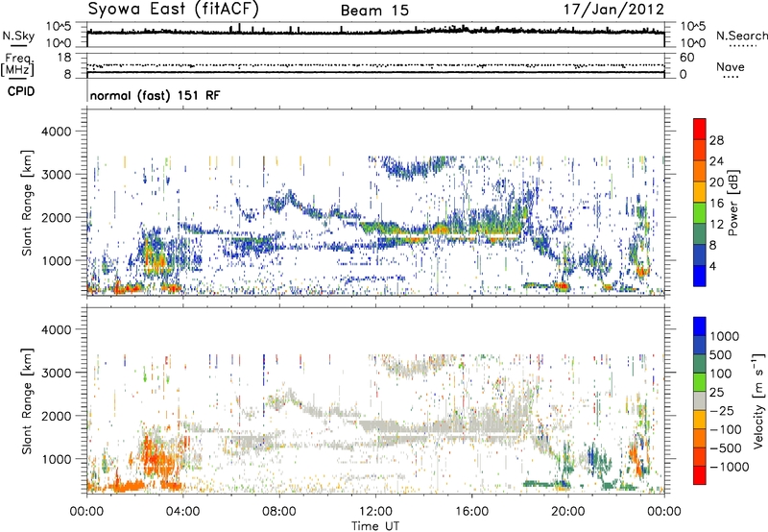Click the '100' label on velocity colorbar
The height and width of the screenshot is (532, 768).
click(x=721, y=374)
